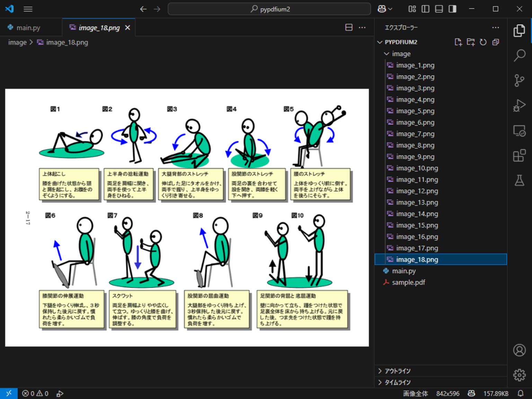Select sample.pdf in the Explorer
532x399 pixels.
(x=409, y=282)
